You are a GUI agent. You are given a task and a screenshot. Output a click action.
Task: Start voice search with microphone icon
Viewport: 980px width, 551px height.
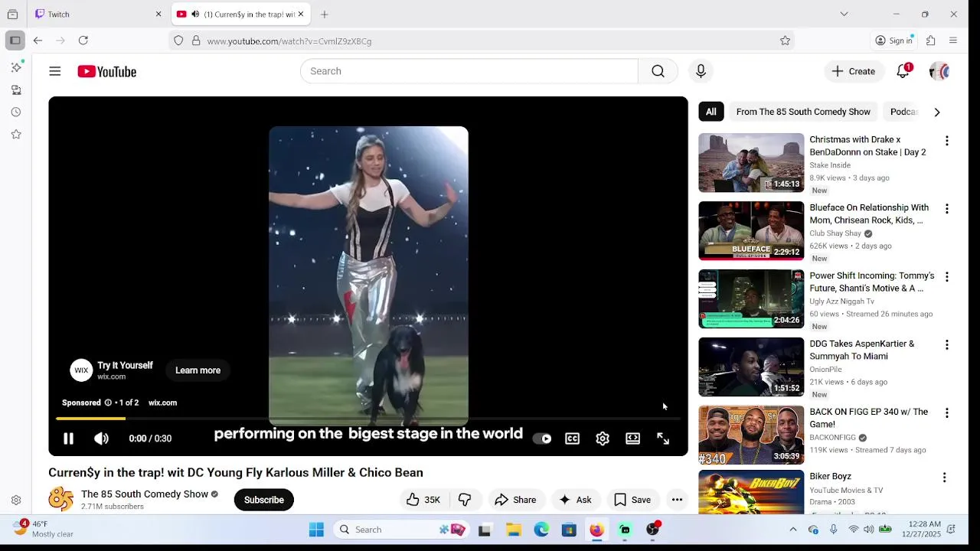pyautogui.click(x=701, y=71)
